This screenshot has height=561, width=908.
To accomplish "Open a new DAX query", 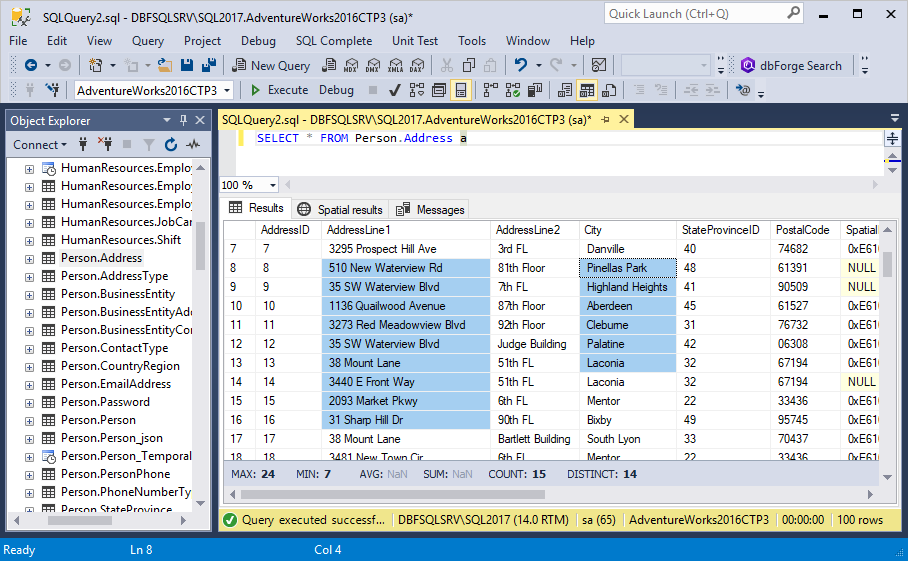I will point(417,65).
